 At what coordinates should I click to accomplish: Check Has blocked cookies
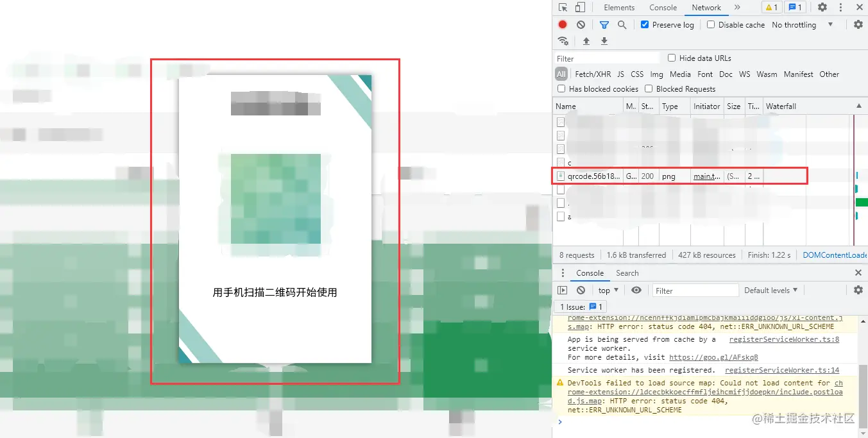click(x=561, y=88)
